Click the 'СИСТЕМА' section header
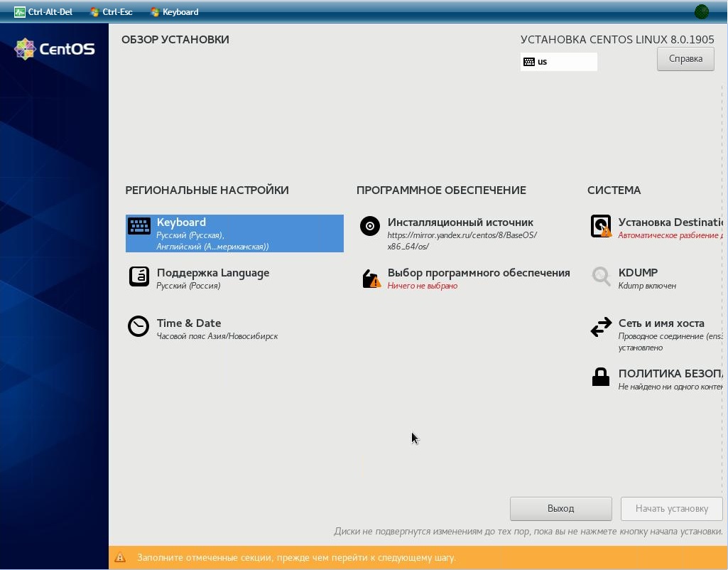728x570 pixels. tap(614, 190)
